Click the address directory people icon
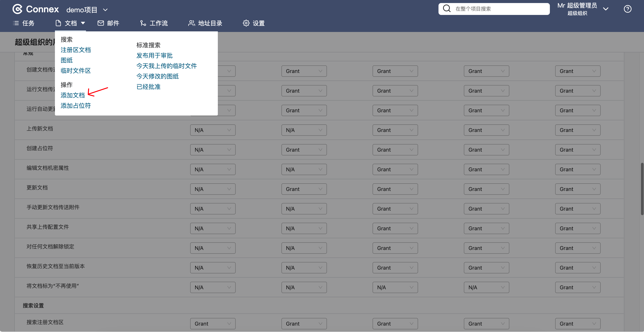The image size is (644, 332). 191,23
